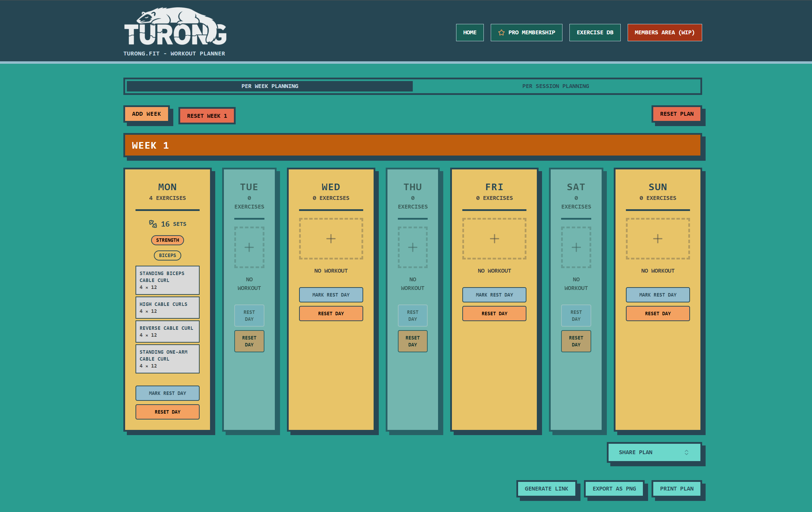Viewport: 812px width, 512px height.
Task: Click the dumbbell icon beside 16 sets
Action: [153, 224]
